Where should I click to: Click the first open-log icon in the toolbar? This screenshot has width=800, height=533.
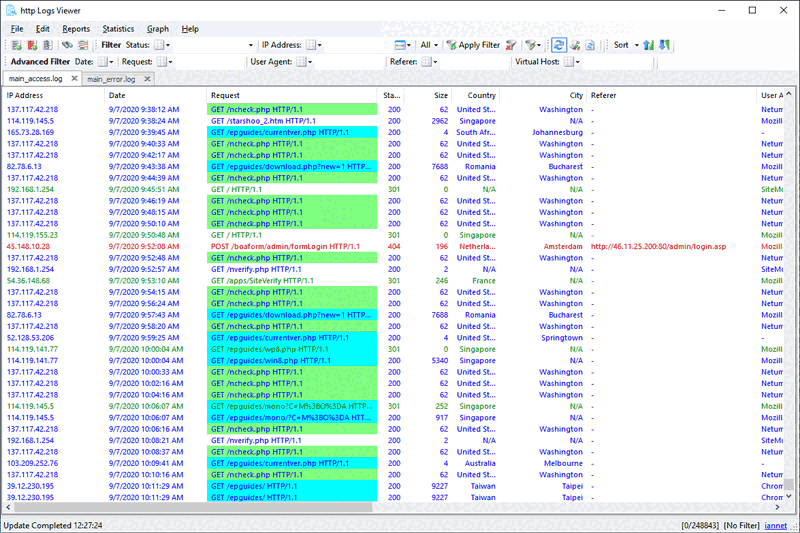coord(17,45)
